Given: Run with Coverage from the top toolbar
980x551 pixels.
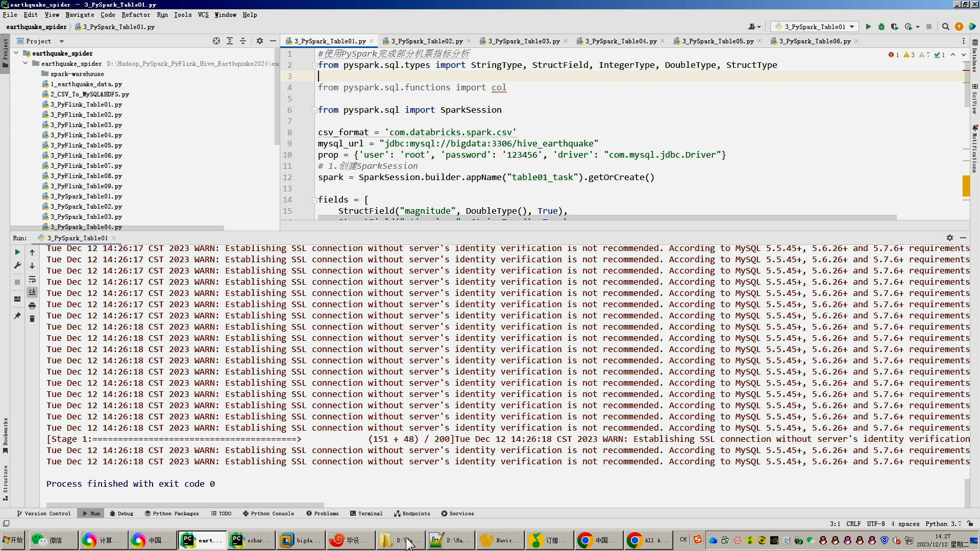Looking at the screenshot, I should coord(894,27).
